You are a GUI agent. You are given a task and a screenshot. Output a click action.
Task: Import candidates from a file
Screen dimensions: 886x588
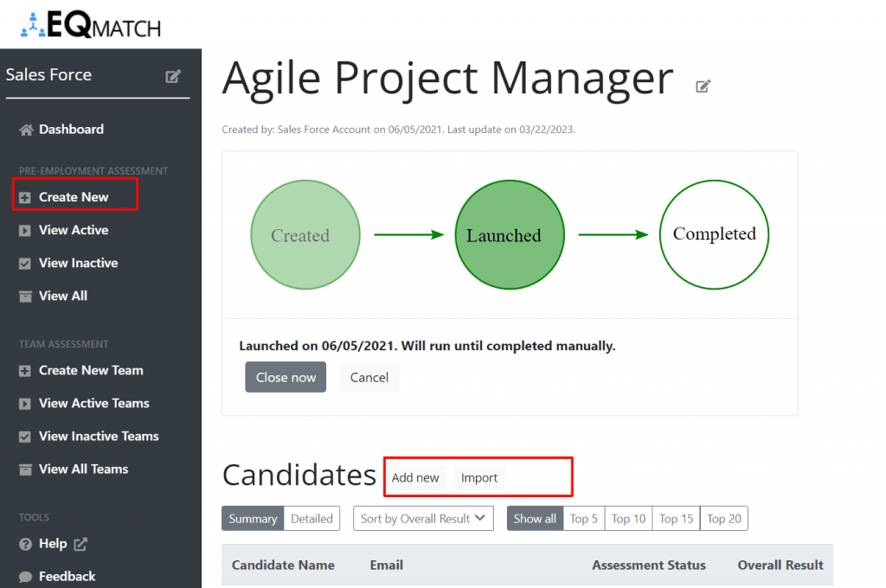coord(479,477)
